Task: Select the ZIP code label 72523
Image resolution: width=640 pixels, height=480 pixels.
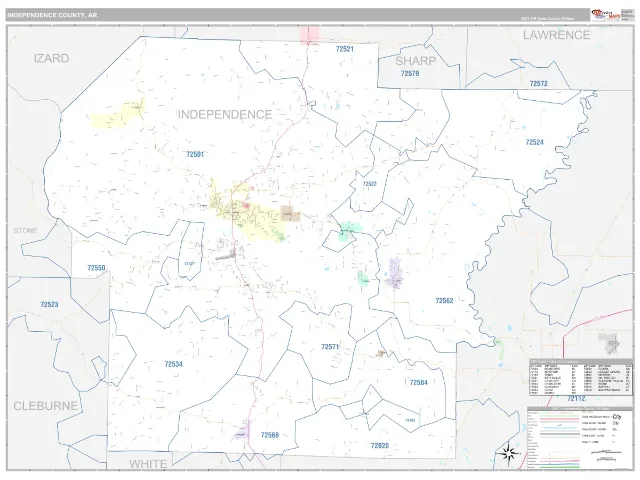Action: click(49, 304)
